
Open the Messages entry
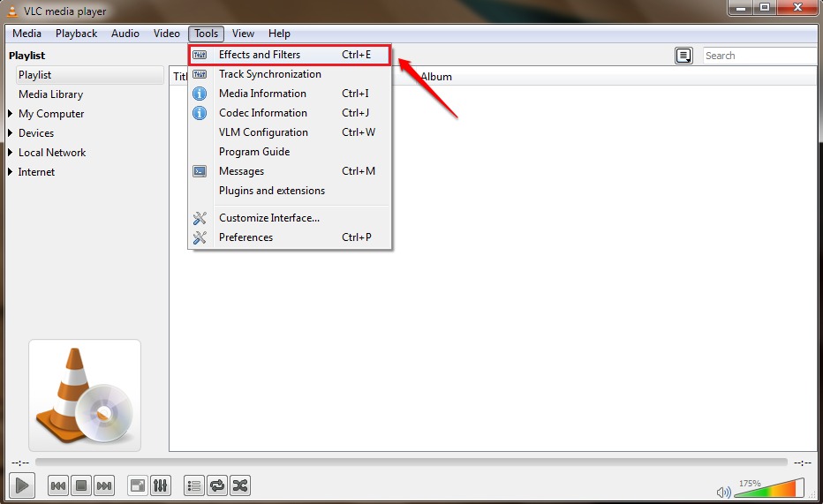click(290, 171)
